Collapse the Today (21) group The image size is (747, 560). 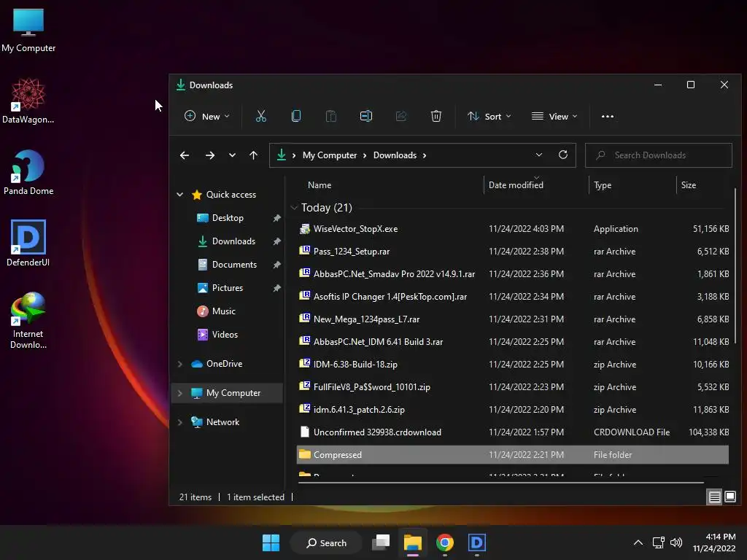pos(294,208)
